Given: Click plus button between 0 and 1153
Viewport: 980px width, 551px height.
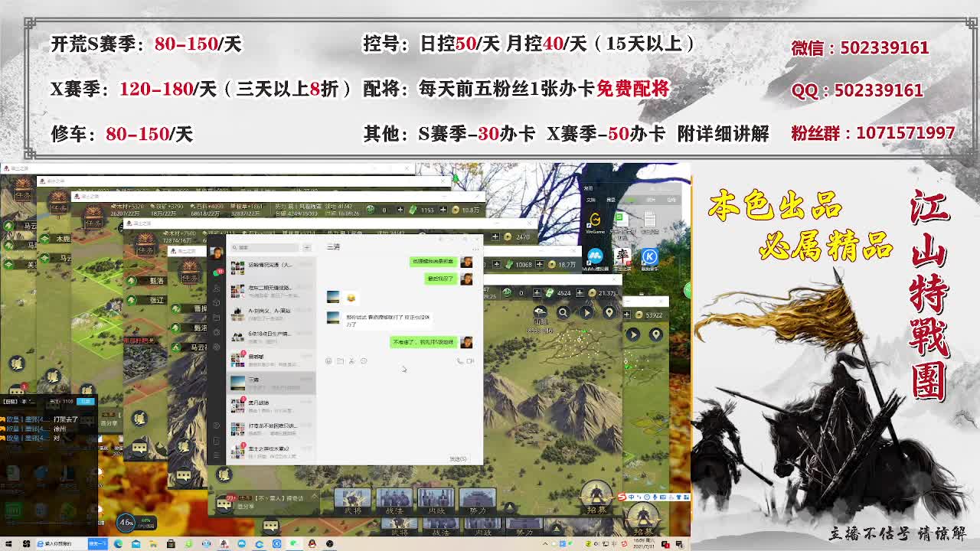Looking at the screenshot, I should click(402, 209).
